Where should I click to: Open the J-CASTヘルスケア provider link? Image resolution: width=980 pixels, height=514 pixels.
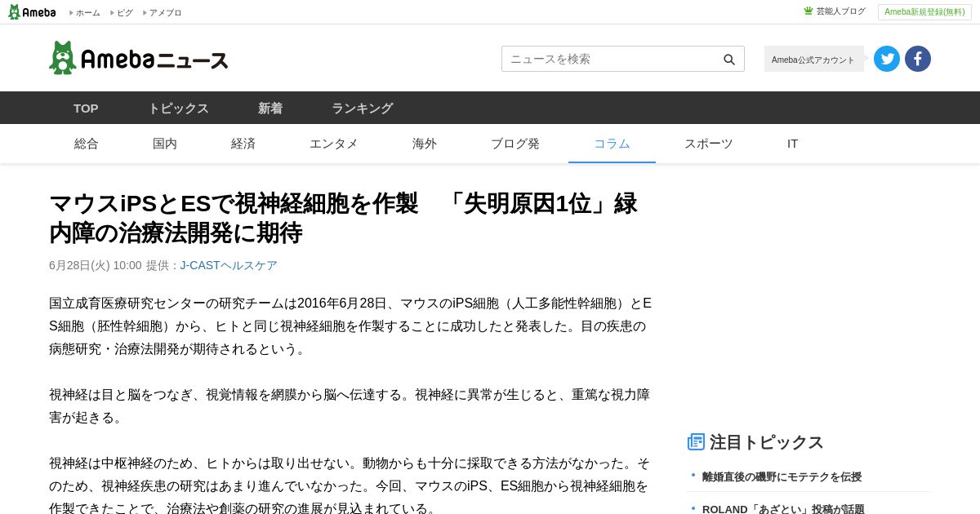coord(229,265)
